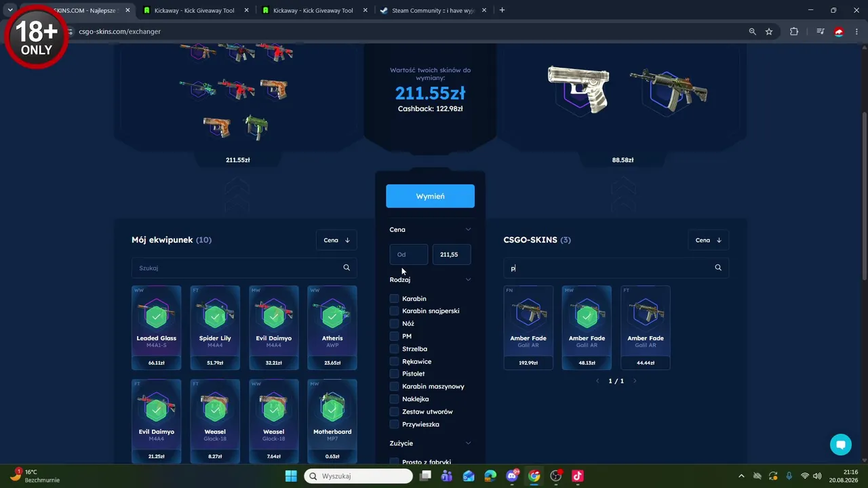Open the volume control in system tray
The image size is (868, 488).
[x=817, y=476]
